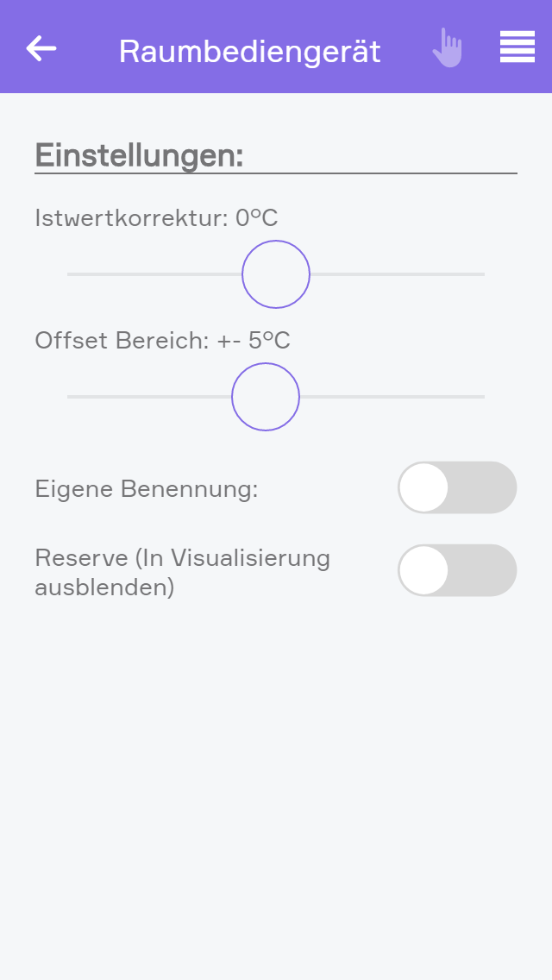This screenshot has width=552, height=980.
Task: Click Istwertkorrektur track left of the handle
Action: pyautogui.click(x=155, y=274)
